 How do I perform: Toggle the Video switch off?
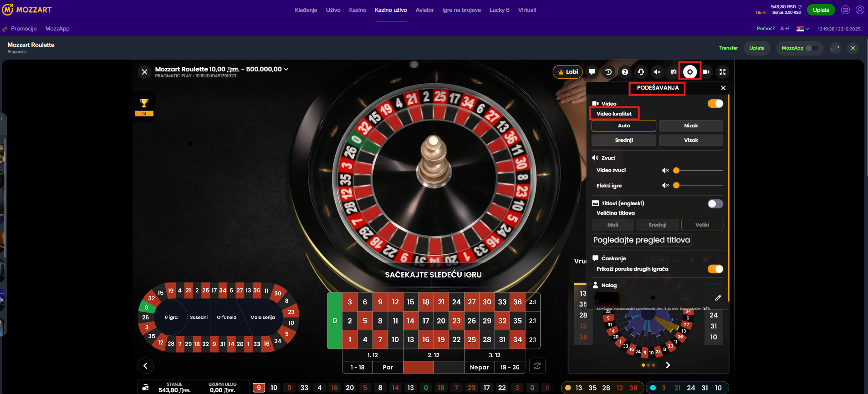[x=715, y=104]
